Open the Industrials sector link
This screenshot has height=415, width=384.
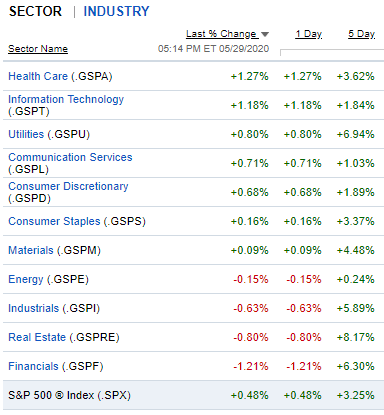33,308
